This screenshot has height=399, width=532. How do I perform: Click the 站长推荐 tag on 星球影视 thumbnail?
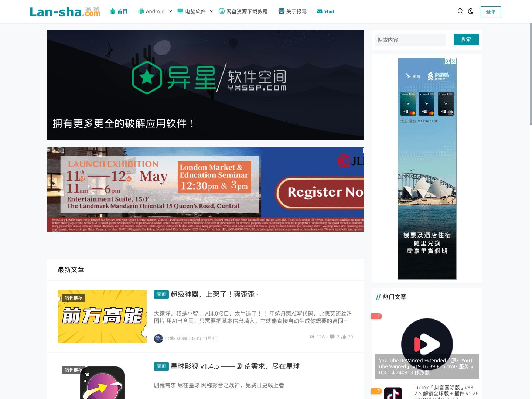[x=74, y=370]
